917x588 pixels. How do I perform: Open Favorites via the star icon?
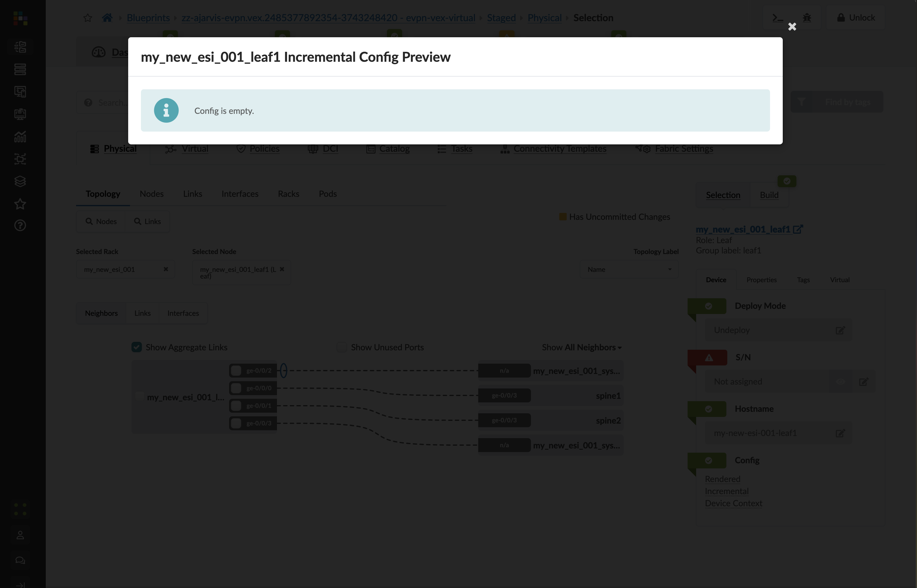click(20, 203)
